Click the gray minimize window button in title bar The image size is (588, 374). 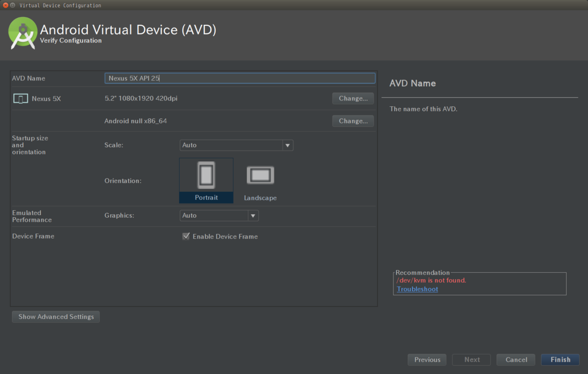[x=13, y=5]
